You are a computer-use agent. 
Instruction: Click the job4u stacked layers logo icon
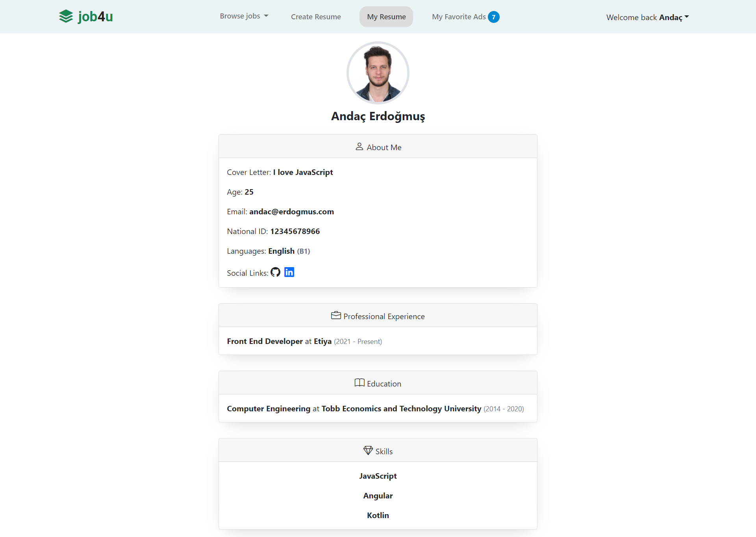pos(66,17)
